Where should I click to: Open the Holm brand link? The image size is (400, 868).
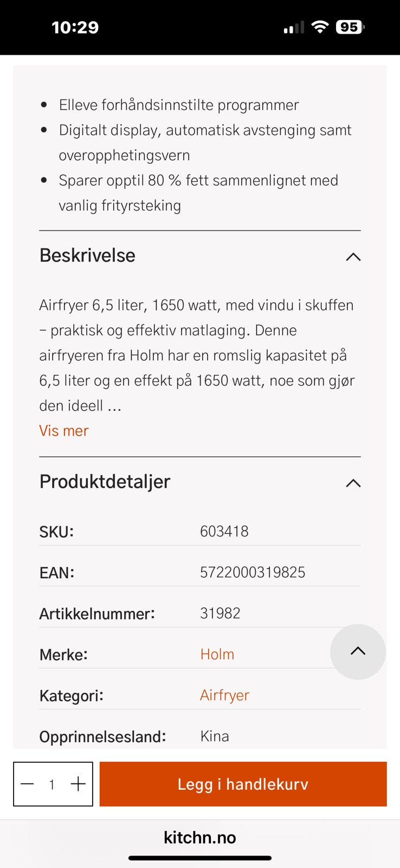click(217, 654)
